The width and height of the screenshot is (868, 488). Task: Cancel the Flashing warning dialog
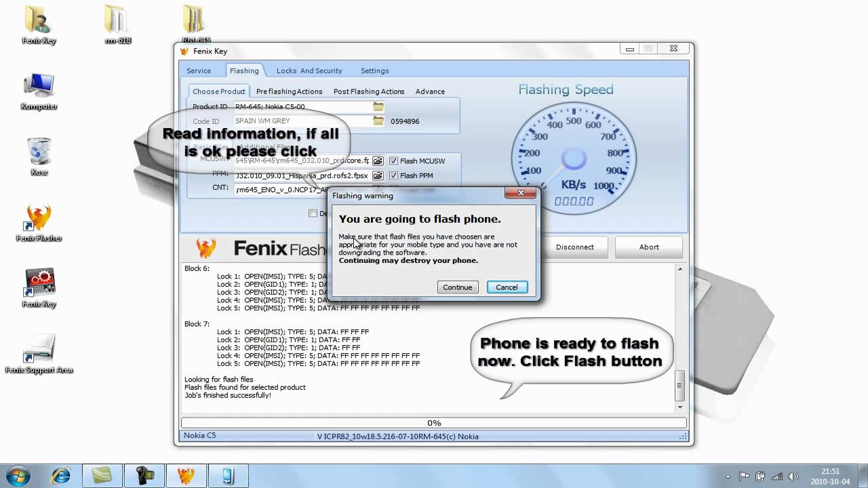coord(507,287)
